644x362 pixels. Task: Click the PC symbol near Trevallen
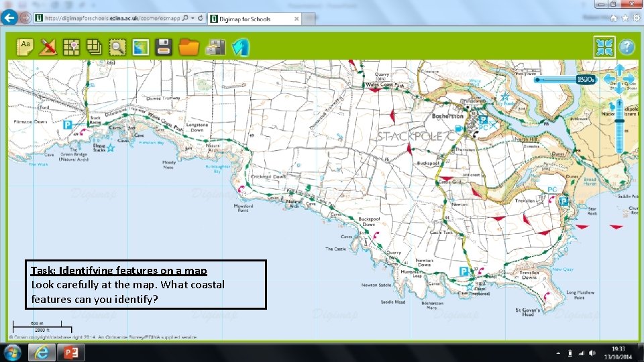pyautogui.click(x=552, y=190)
